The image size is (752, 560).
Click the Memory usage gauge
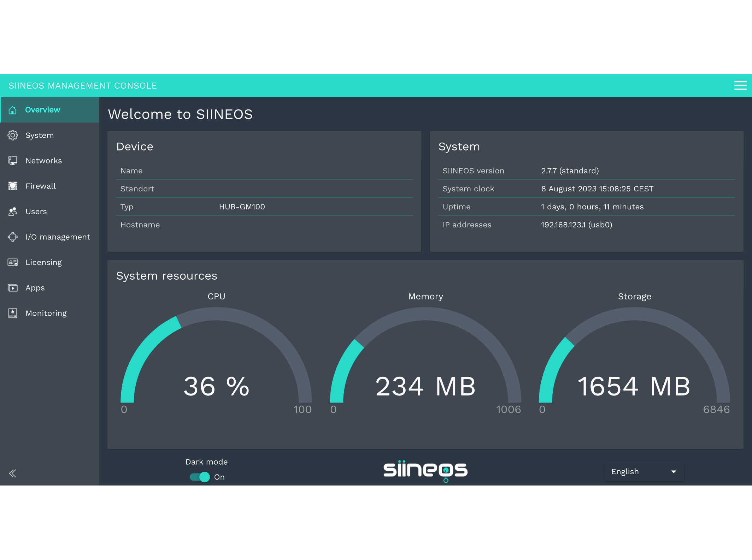tap(425, 355)
